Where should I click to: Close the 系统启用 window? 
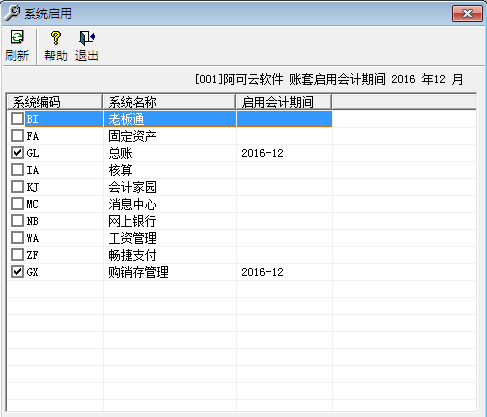[x=467, y=14]
